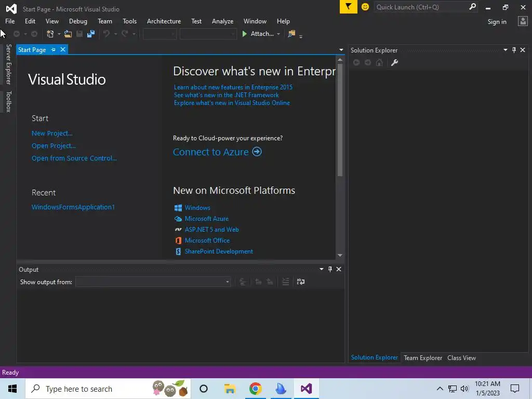Open the Solution Platforms combo box
Image resolution: width=532 pixels, height=399 pixels.
click(x=208, y=34)
